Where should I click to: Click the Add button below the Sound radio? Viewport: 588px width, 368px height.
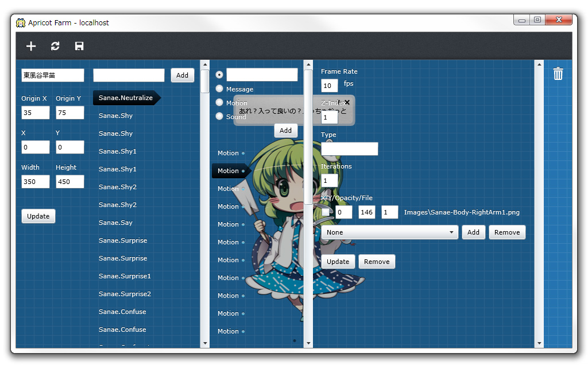[x=285, y=131]
